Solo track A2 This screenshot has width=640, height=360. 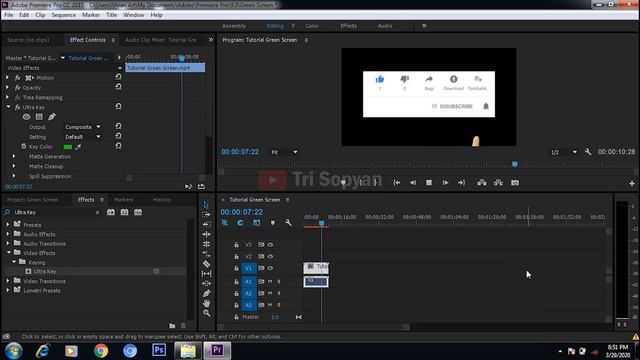pos(279,293)
